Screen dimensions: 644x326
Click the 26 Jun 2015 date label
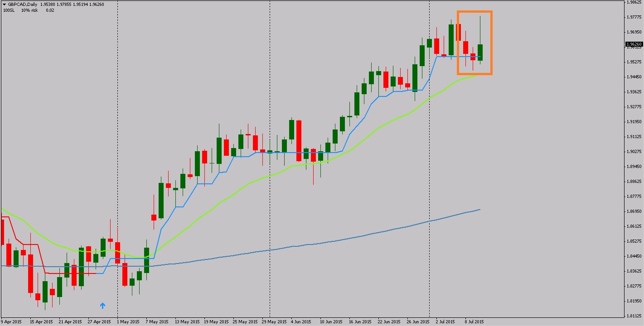[418, 322]
